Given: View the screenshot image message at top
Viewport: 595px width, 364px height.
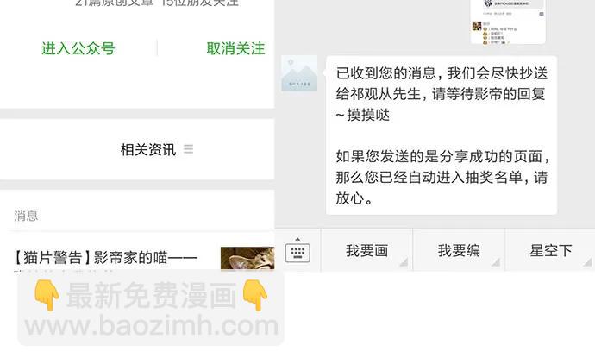Looking at the screenshot, I should 508,22.
